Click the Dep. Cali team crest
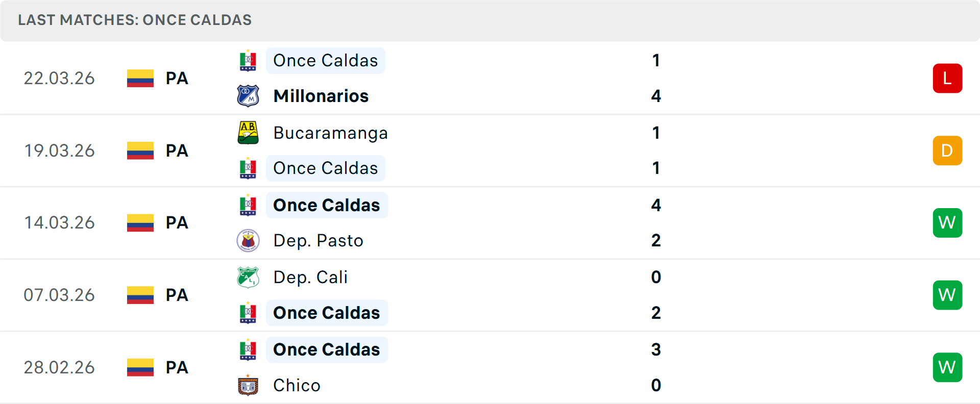Image resolution: width=980 pixels, height=404 pixels. click(x=248, y=277)
